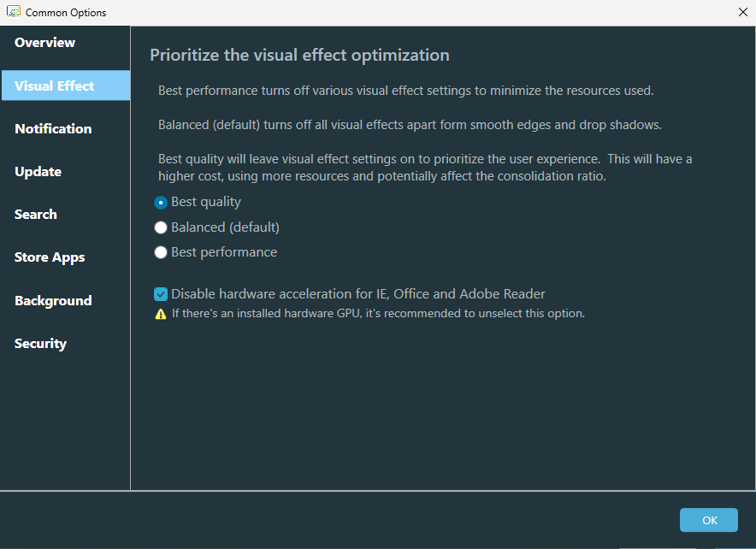Open the Search settings tab
Image resolution: width=756 pixels, height=549 pixels.
coord(36,215)
